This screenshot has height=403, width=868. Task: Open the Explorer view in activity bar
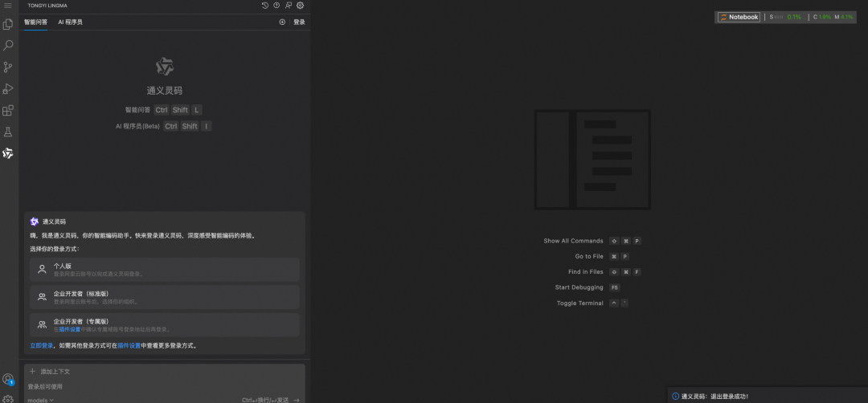tap(8, 24)
